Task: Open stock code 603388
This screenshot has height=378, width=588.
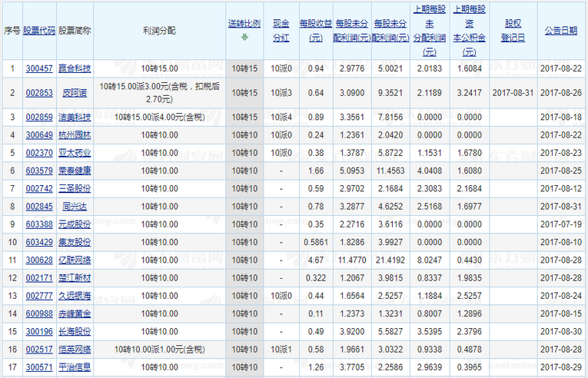Action: point(39,224)
